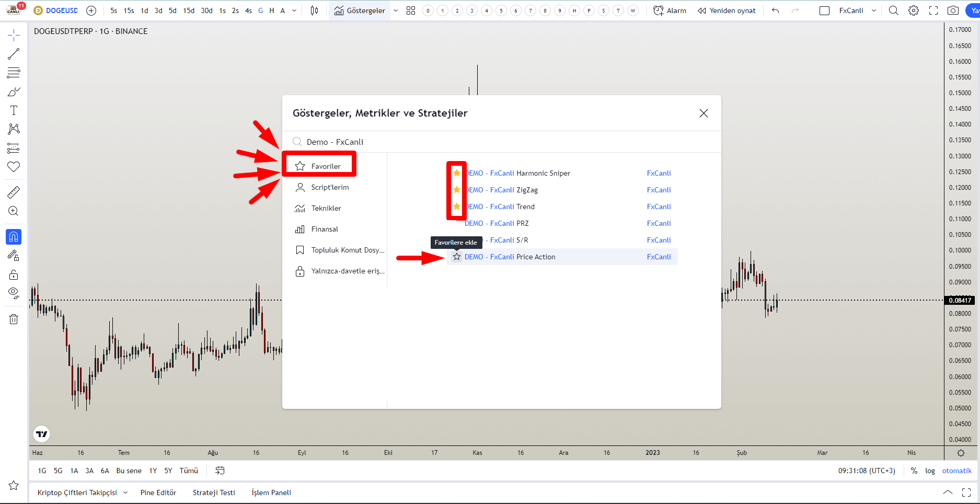Viewport: 980px width, 504px height.
Task: Remove drawings with the trash icon
Action: tap(14, 319)
